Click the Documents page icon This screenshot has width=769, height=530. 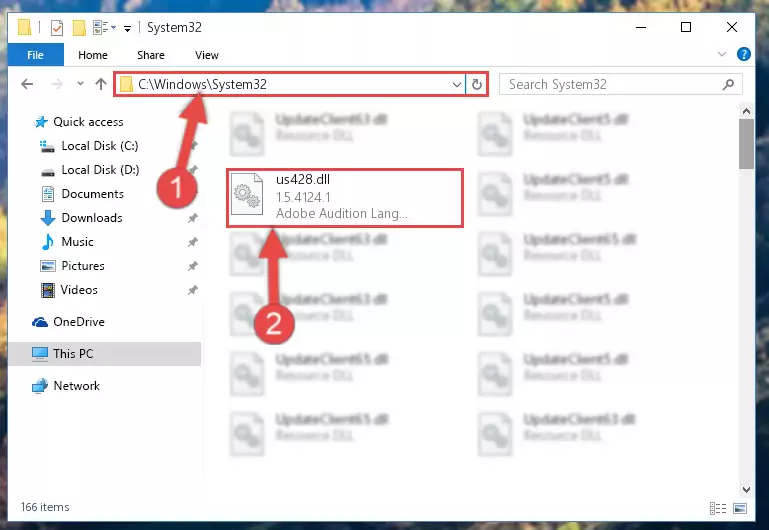pos(48,194)
